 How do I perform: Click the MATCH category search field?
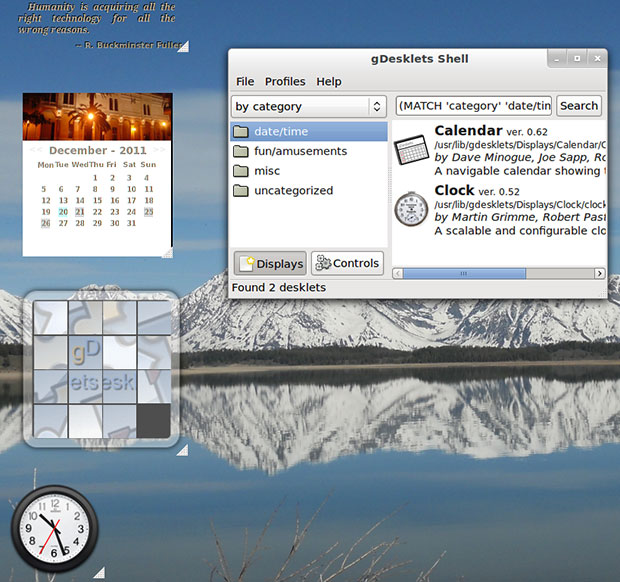474,106
